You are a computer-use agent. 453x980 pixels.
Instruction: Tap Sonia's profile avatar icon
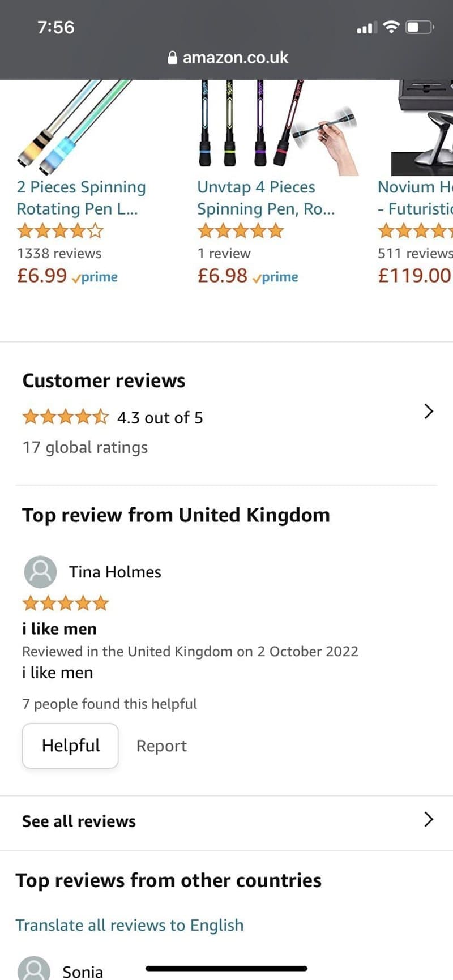click(34, 969)
